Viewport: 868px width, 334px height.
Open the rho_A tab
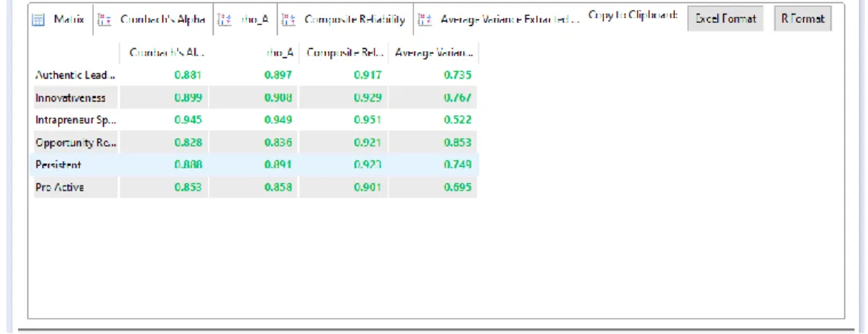(x=246, y=20)
